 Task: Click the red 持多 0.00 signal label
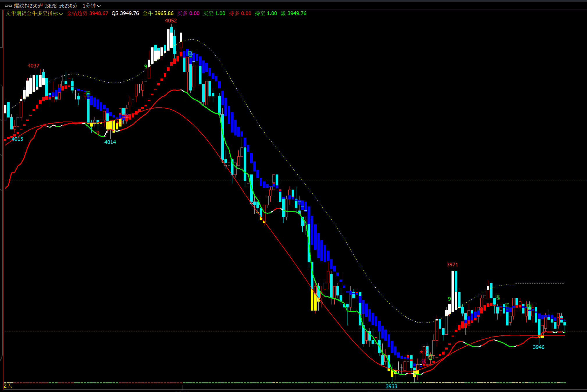pyautogui.click(x=240, y=13)
